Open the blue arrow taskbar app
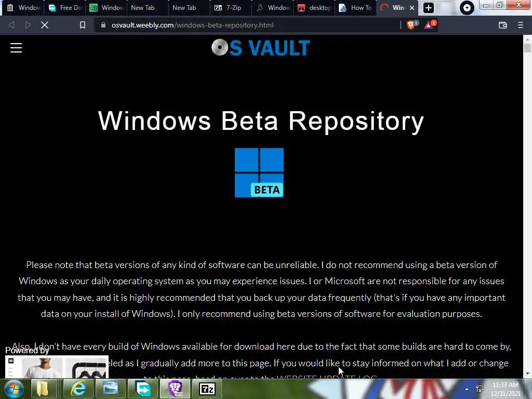 [143, 389]
